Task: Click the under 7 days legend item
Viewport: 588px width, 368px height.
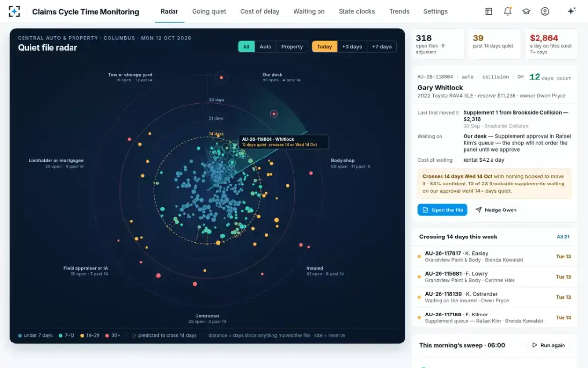Action: click(35, 336)
